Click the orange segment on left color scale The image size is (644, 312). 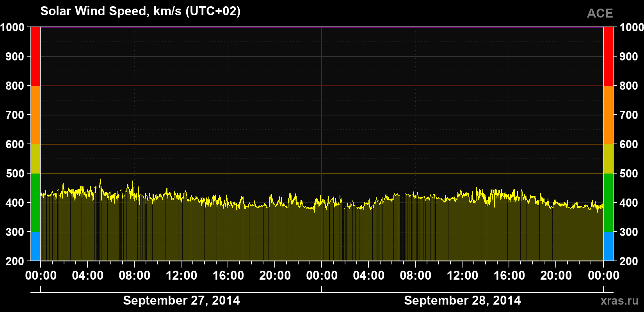click(x=36, y=115)
